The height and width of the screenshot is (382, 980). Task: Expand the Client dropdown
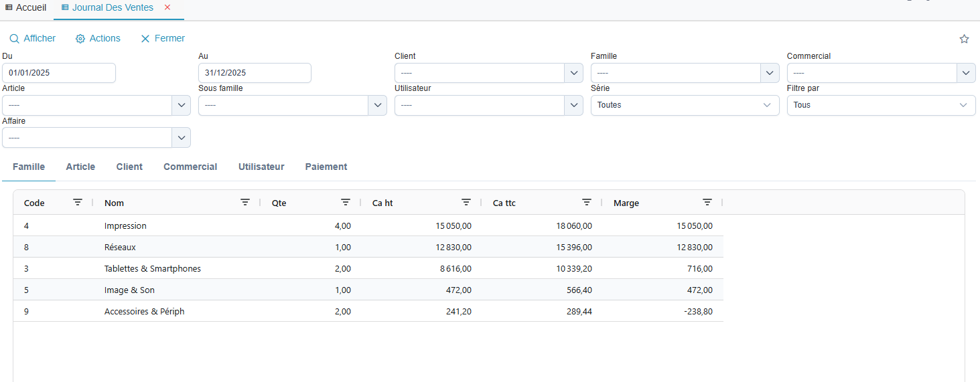[x=573, y=73]
